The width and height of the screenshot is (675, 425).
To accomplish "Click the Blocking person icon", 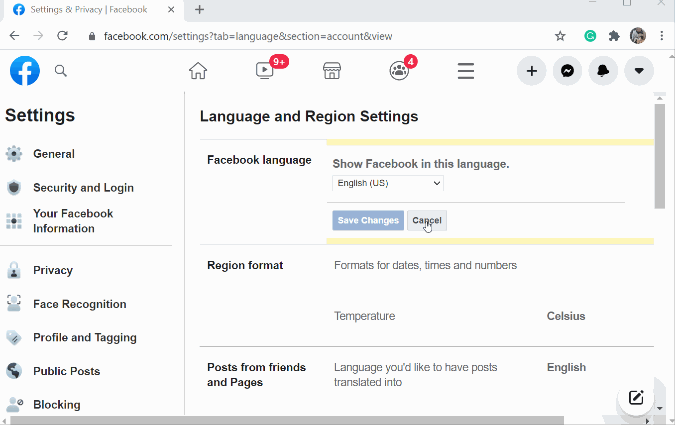I will [x=15, y=404].
